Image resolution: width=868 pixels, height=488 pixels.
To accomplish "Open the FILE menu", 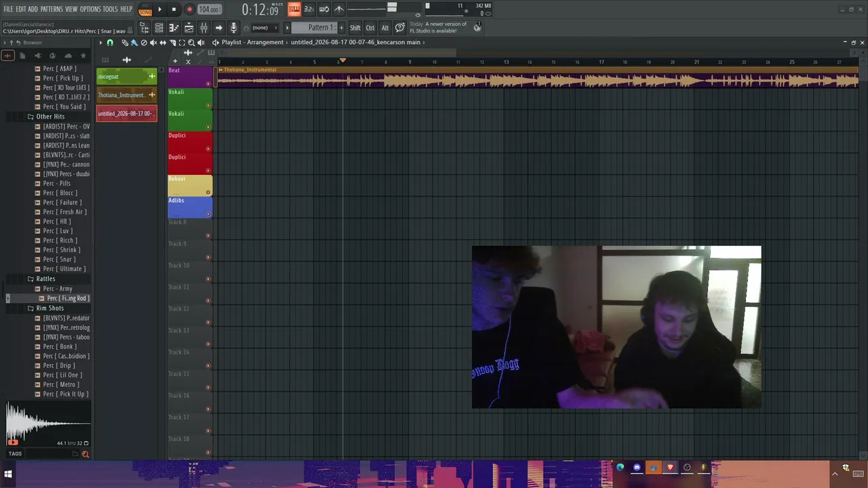I will click(8, 9).
